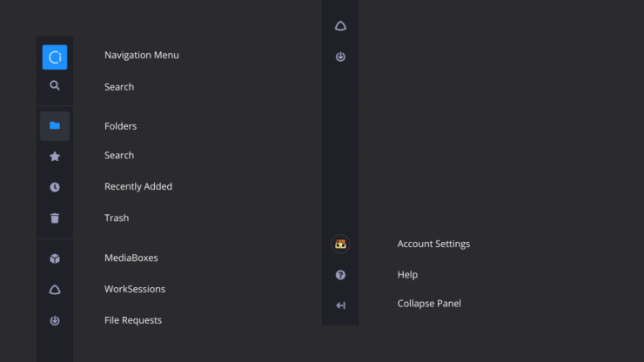Collapse the panel using the arrow icon
This screenshot has height=362, width=644.
pos(340,305)
